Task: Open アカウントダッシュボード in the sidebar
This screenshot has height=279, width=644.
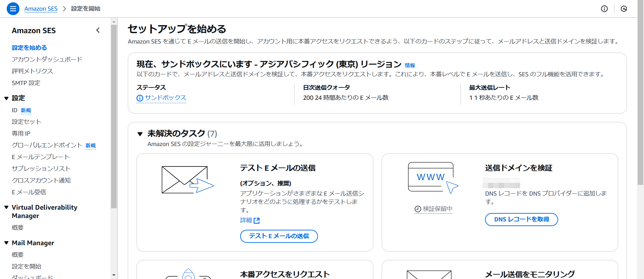Action: [47, 59]
